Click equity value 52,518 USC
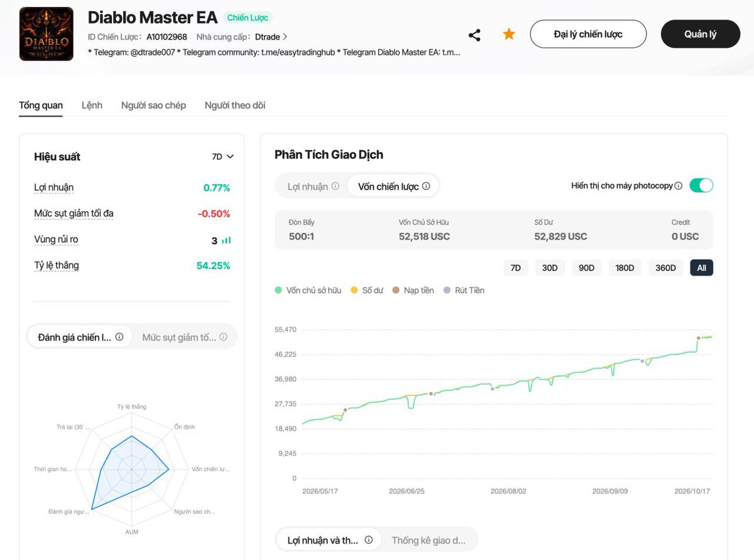The width and height of the screenshot is (754, 560). [x=424, y=236]
